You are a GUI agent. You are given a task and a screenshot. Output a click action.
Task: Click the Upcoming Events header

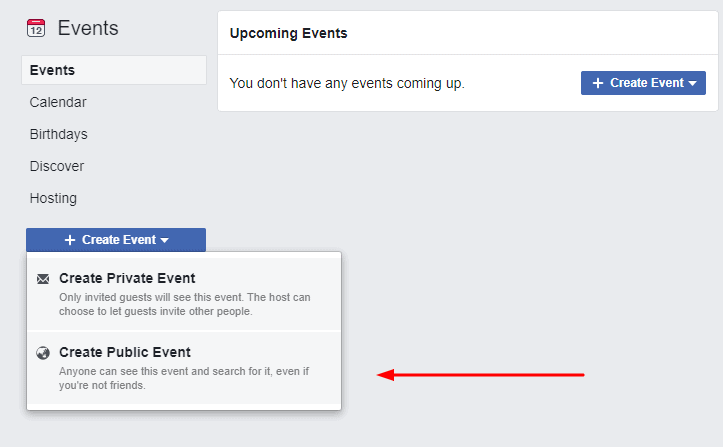pyautogui.click(x=289, y=33)
